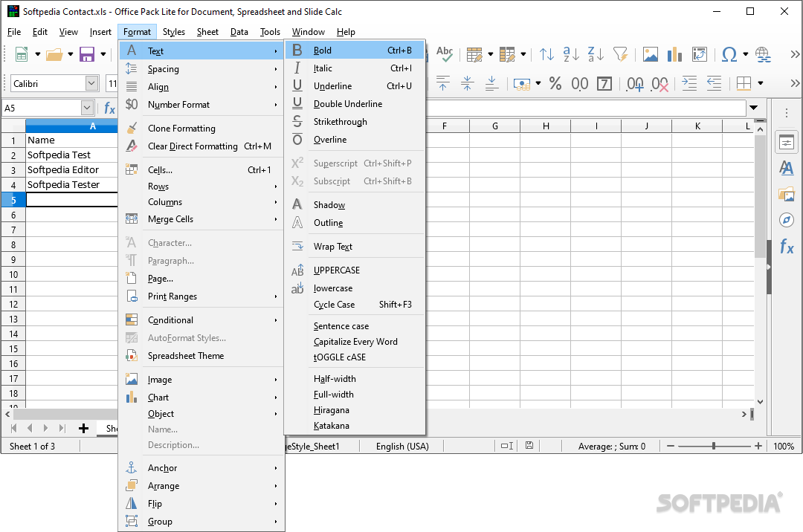Click the add new sheet plus button
Screen dimensions: 803x532
[x=83, y=428]
